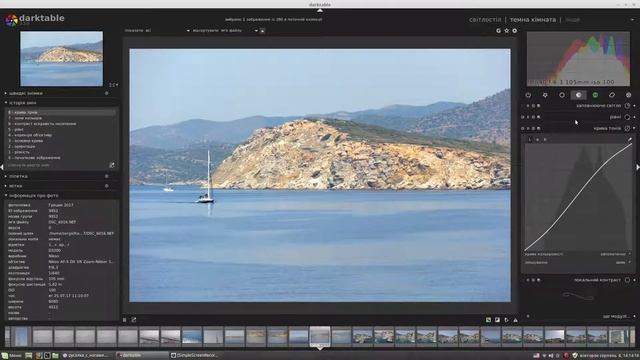Reverse sort order next to відсортувати
The image size is (640, 360).
262,31
